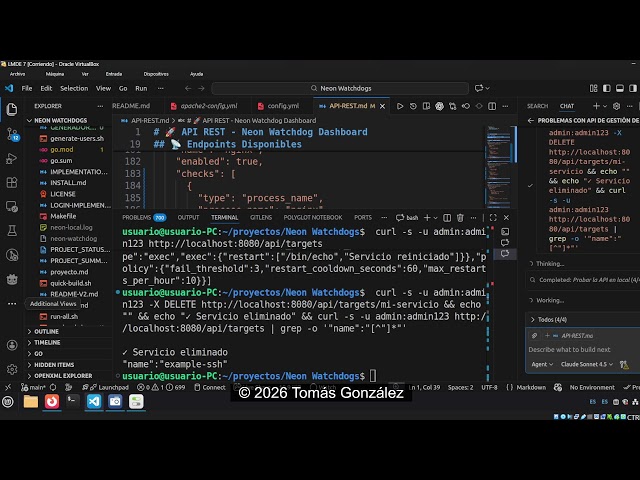The height and width of the screenshot is (480, 640).
Task: Open the Claude Sonnet 4.5 model picker
Action: [x=587, y=364]
